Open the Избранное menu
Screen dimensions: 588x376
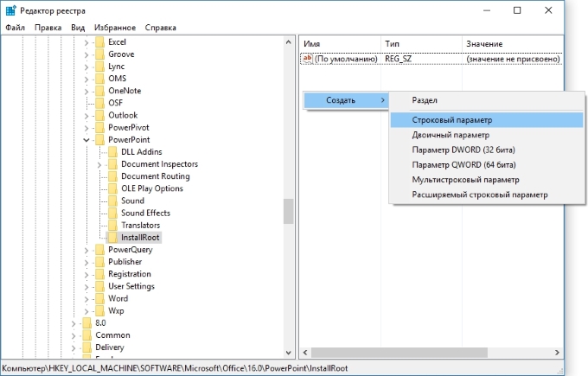click(115, 28)
